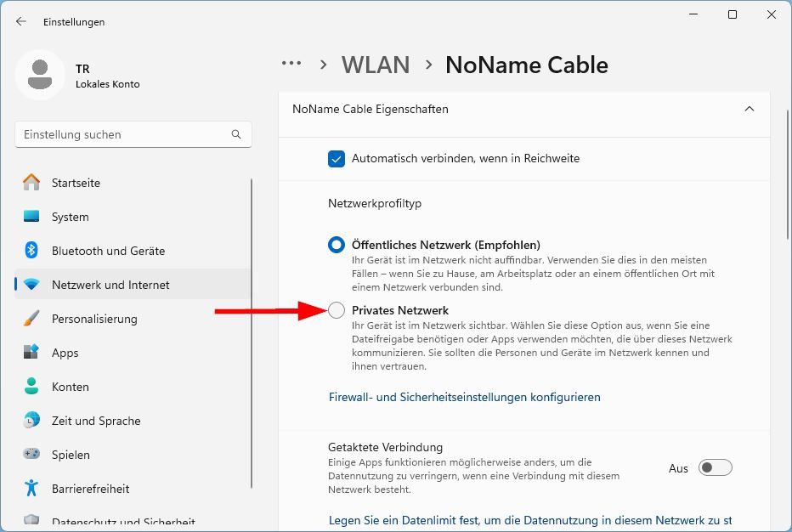Image resolution: width=792 pixels, height=532 pixels.
Task: Click the Zeit und Sprache icon
Action: (x=31, y=421)
